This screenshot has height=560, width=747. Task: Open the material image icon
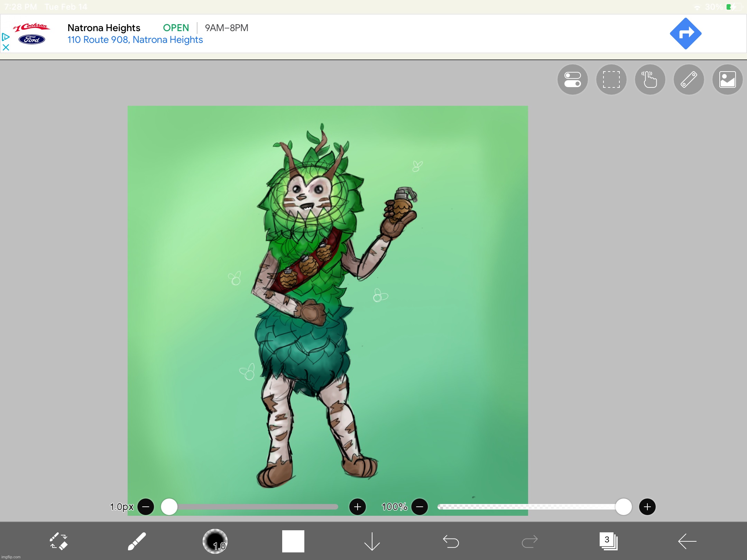pos(727,80)
